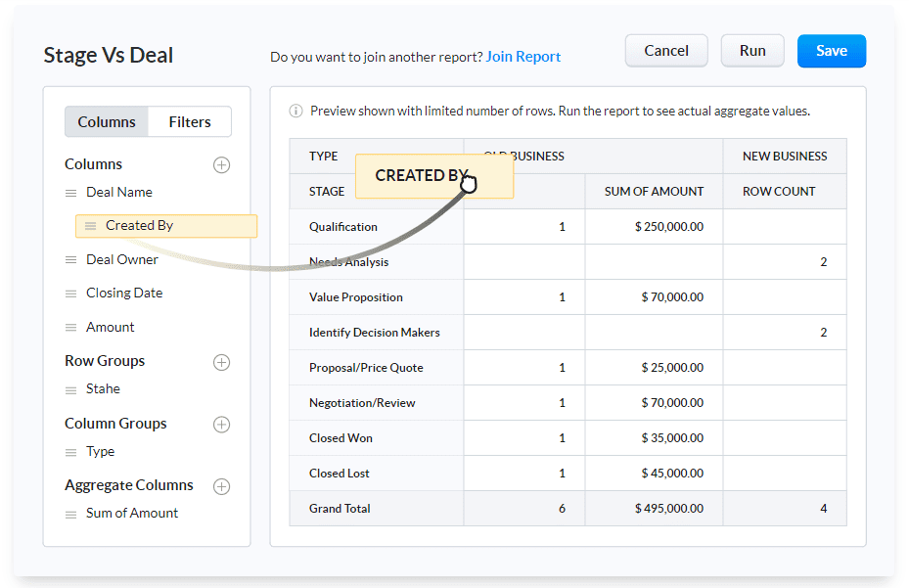The height and width of the screenshot is (588, 909).
Task: Grab the drag handle beside Deal Owner
Action: pos(70,260)
